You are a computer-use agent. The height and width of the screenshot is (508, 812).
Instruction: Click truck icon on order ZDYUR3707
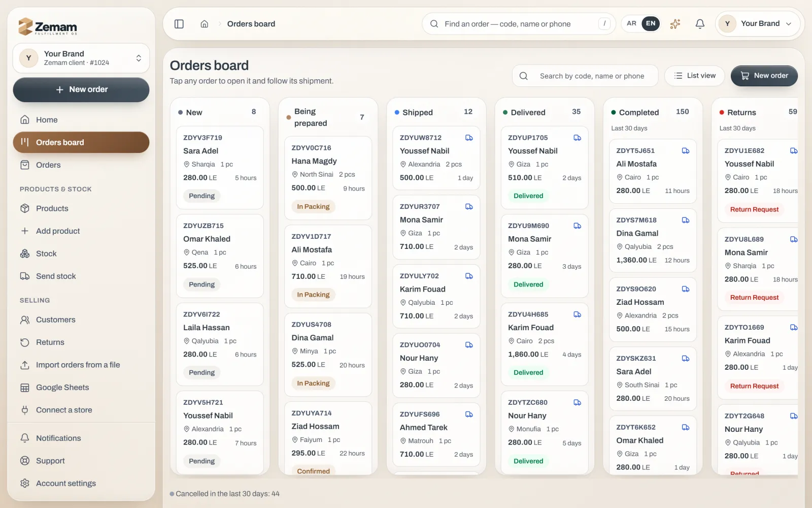(469, 207)
